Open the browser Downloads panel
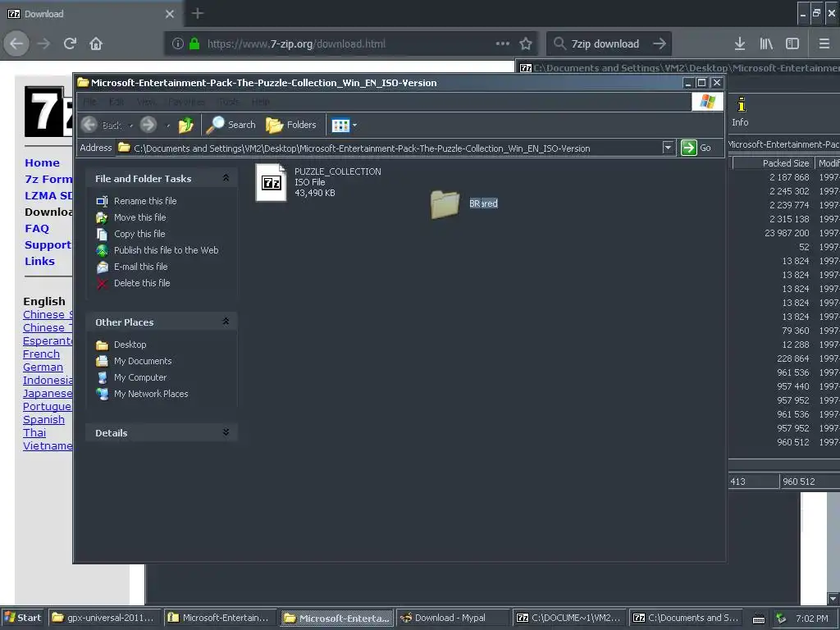Screen dimensions: 840x630 pos(740,44)
